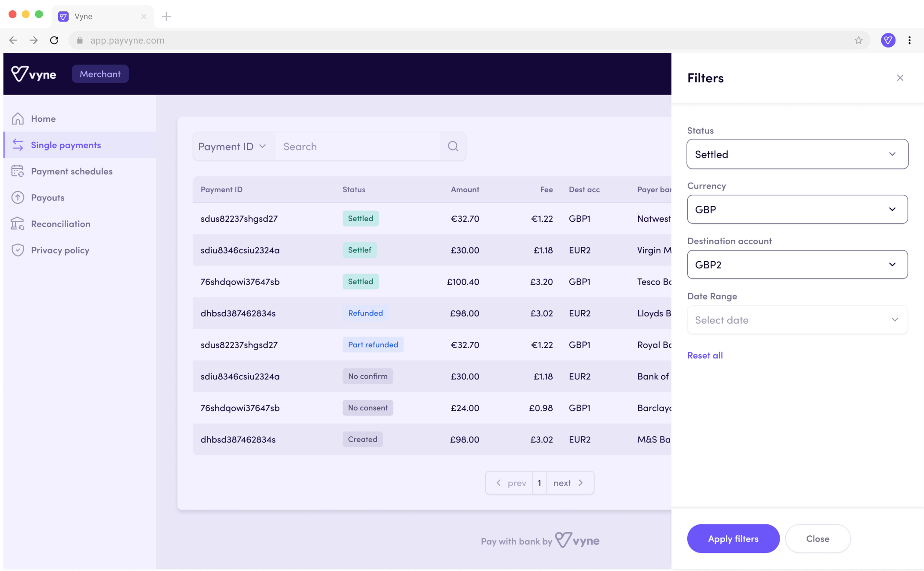Viewport: 924px width, 571px height.
Task: Close the Filters panel with X icon
Action: [x=900, y=78]
